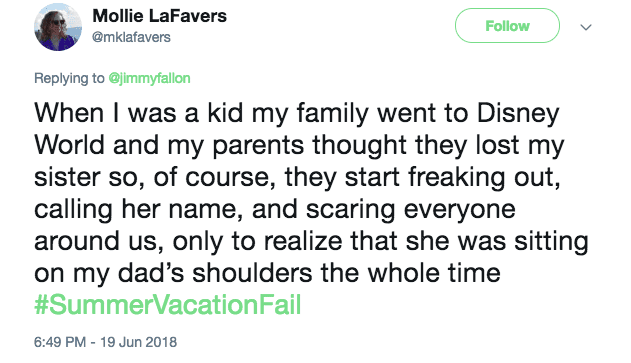Expand the tweet options chevron menu
This screenshot has width=631, height=363.
[586, 27]
